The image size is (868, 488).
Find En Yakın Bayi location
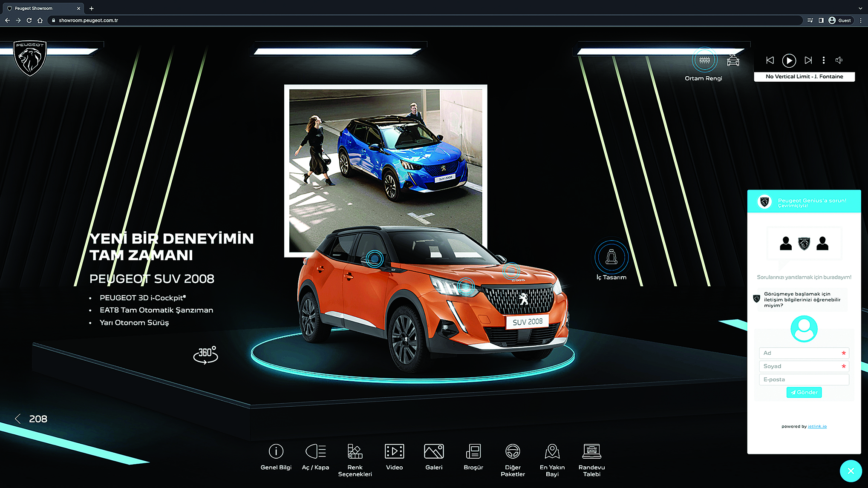(x=552, y=452)
